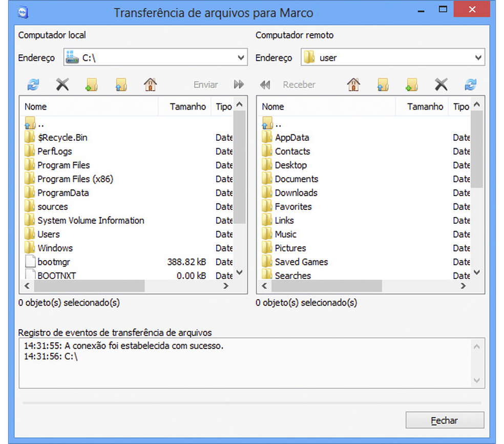Create a new folder on the remote computer
This screenshot has width=504, height=444.
point(411,84)
